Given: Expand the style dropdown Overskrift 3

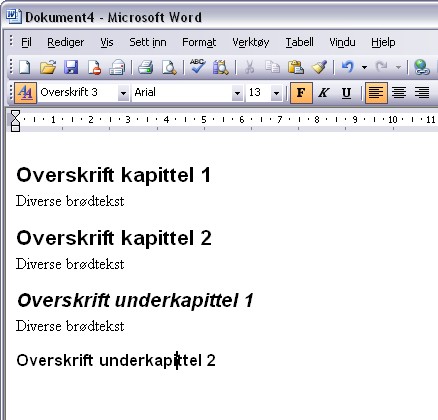Looking at the screenshot, I should coord(123,93).
